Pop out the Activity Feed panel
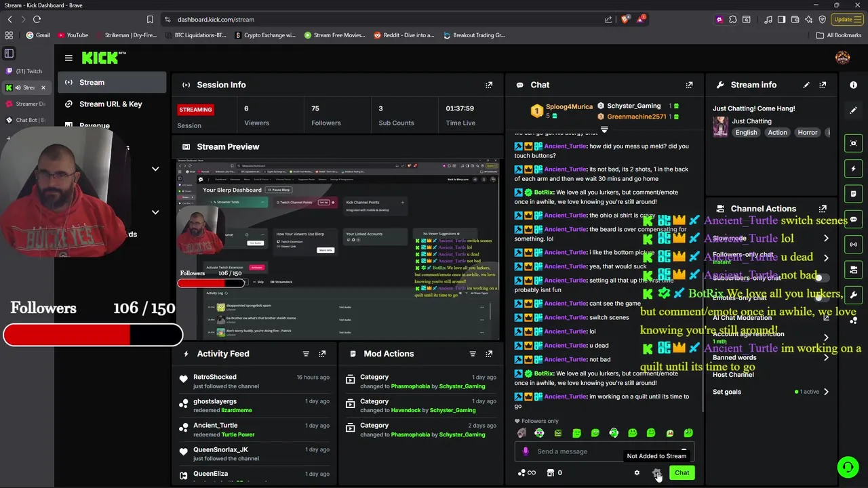The image size is (868, 488). (322, 354)
